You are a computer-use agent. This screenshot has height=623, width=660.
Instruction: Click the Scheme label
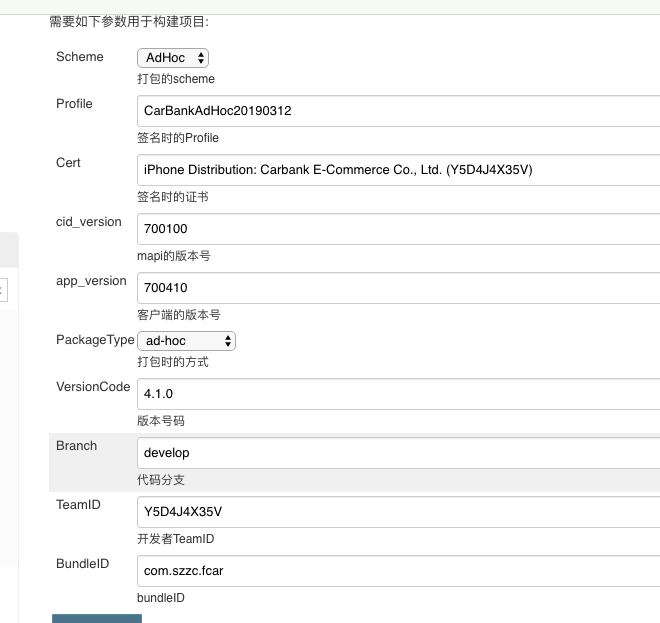click(x=80, y=57)
